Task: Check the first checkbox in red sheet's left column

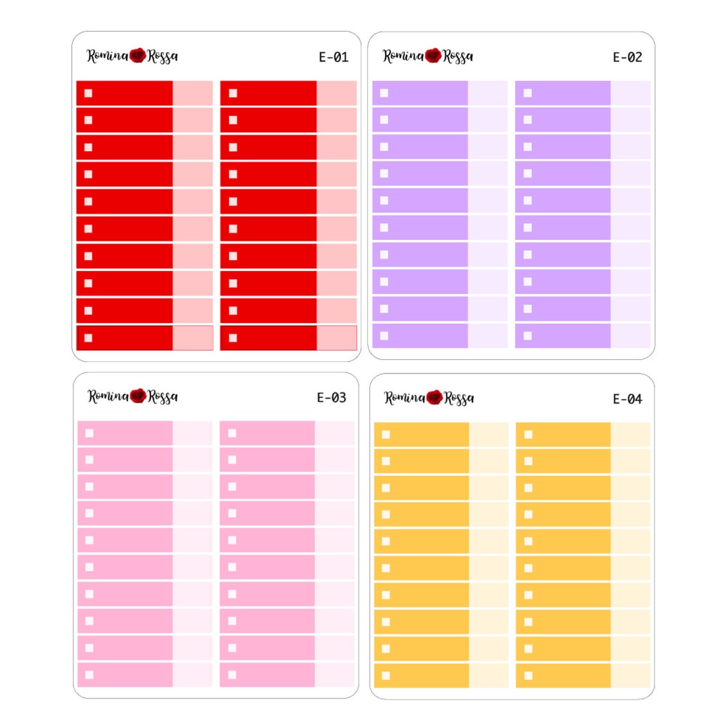Action: (x=88, y=93)
